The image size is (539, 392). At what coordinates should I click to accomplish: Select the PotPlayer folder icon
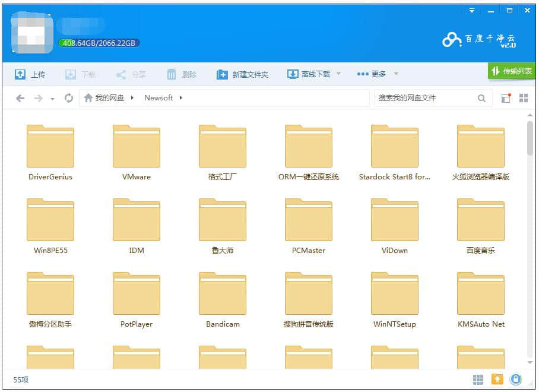coord(137,293)
